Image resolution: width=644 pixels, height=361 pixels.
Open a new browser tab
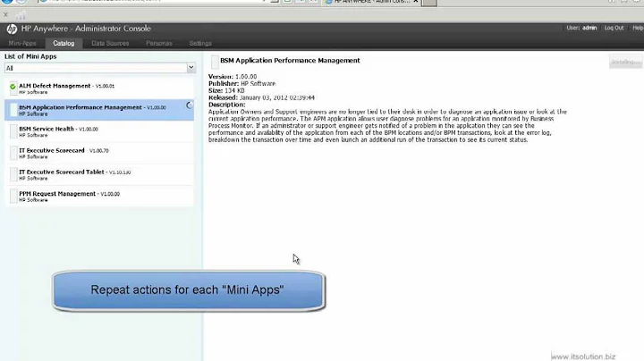428,3
